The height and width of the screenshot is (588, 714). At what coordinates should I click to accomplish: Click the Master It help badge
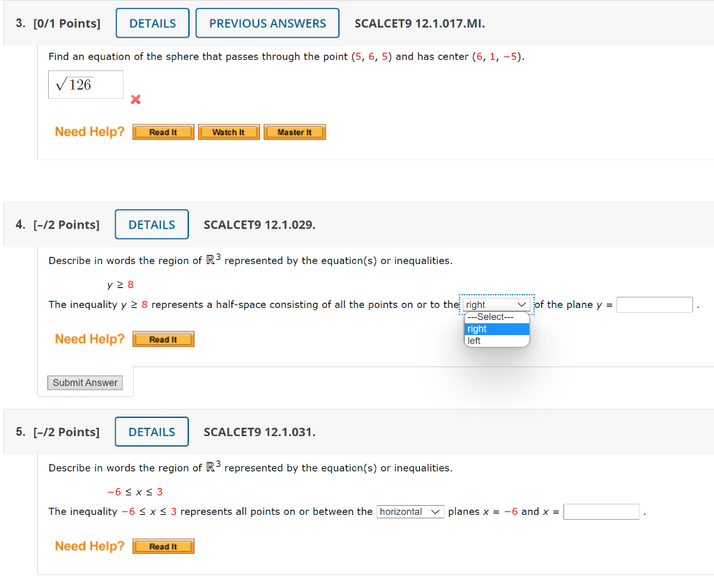[294, 132]
